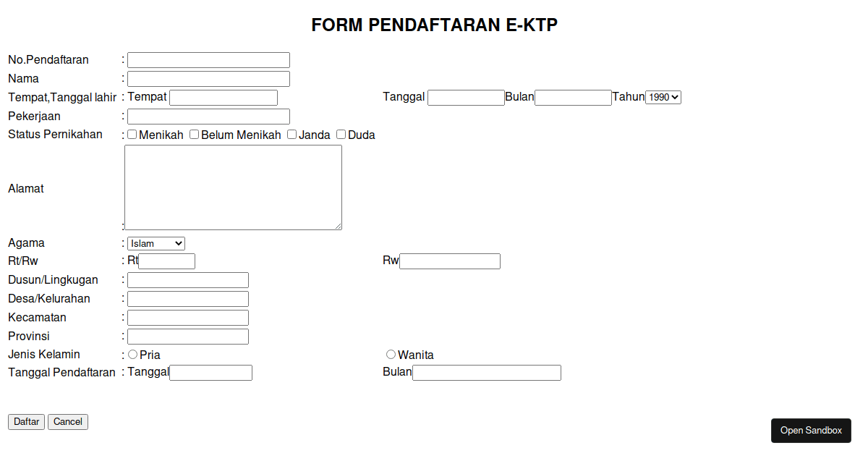Viewport: 868px width, 456px height.
Task: Select the Pria gender radio button
Action: pyautogui.click(x=132, y=354)
